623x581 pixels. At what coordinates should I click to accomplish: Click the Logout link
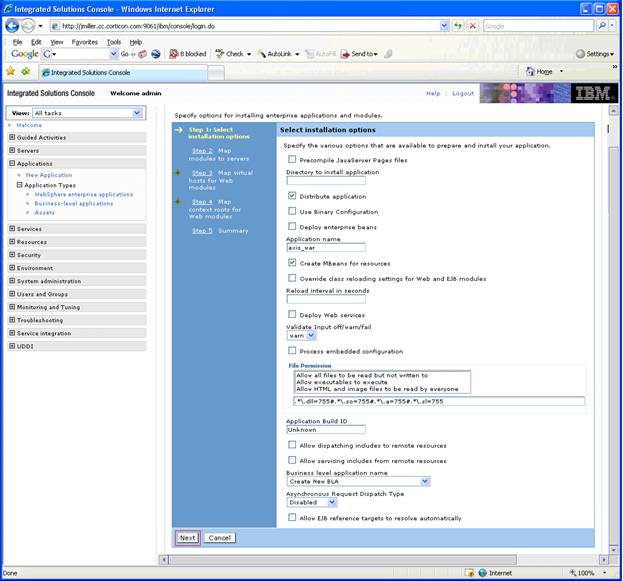coord(463,93)
